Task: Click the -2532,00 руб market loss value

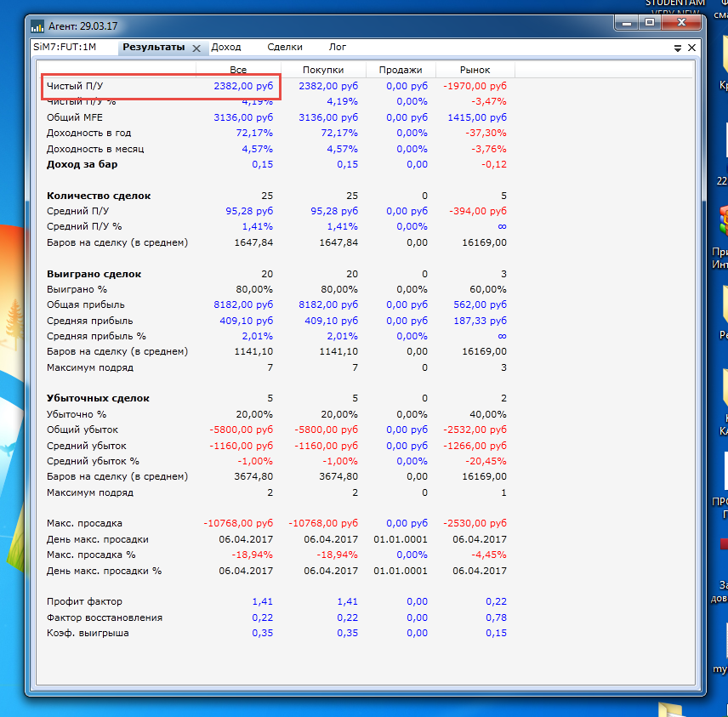Action: pyautogui.click(x=475, y=430)
